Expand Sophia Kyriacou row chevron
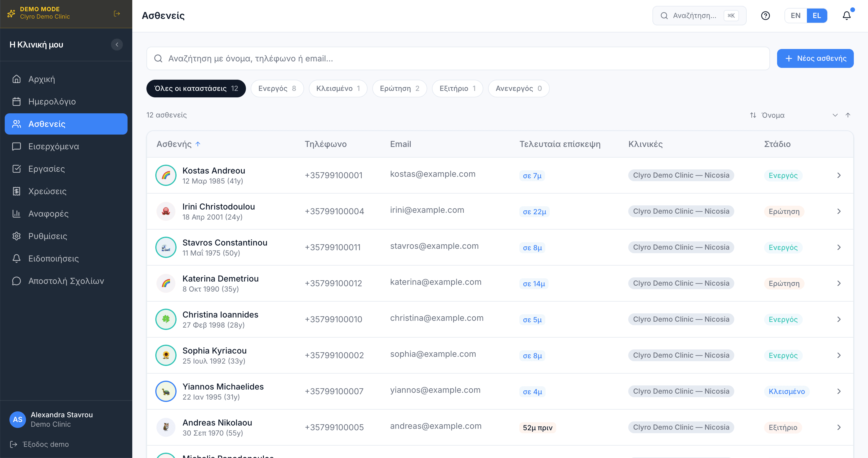Image resolution: width=868 pixels, height=458 pixels. tap(839, 355)
